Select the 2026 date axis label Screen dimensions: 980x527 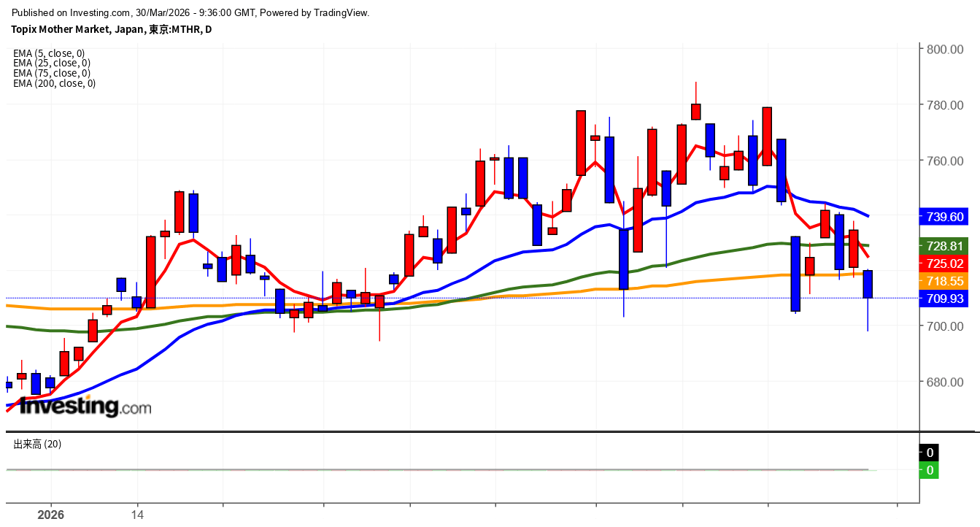pyautogui.click(x=51, y=515)
